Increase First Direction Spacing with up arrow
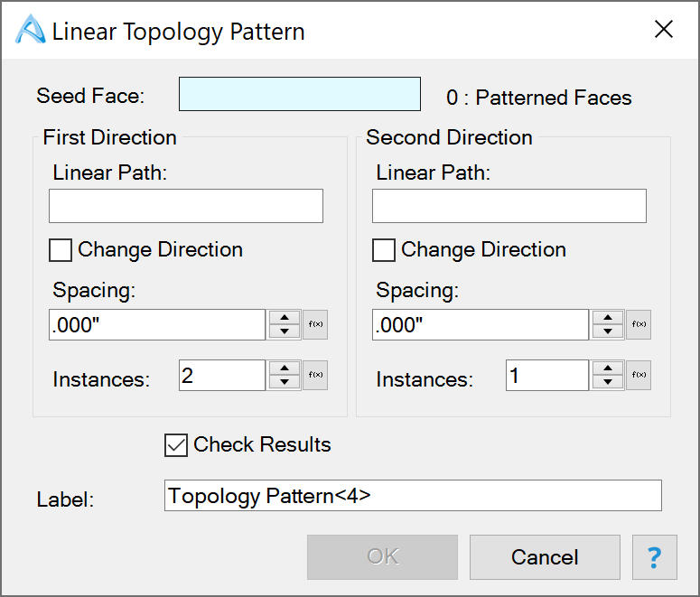This screenshot has height=597, width=700. pyautogui.click(x=285, y=318)
